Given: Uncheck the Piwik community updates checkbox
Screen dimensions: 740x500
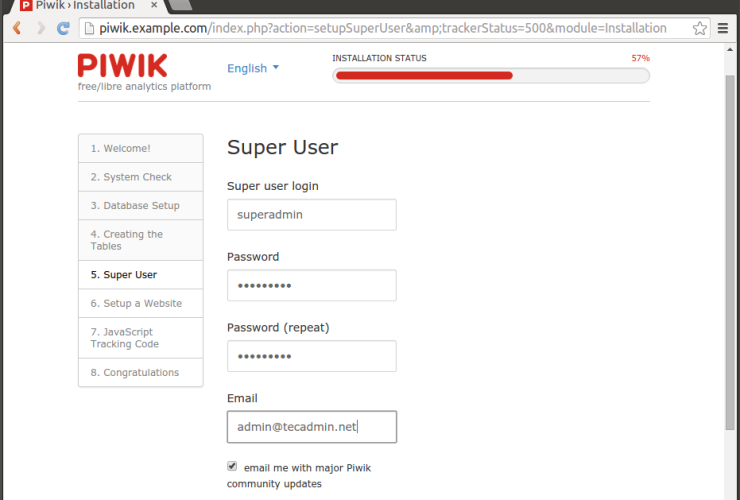Looking at the screenshot, I should pos(232,466).
